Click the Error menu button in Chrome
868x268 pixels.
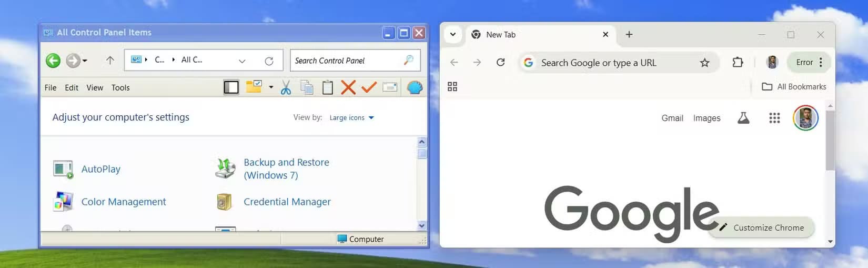click(809, 62)
